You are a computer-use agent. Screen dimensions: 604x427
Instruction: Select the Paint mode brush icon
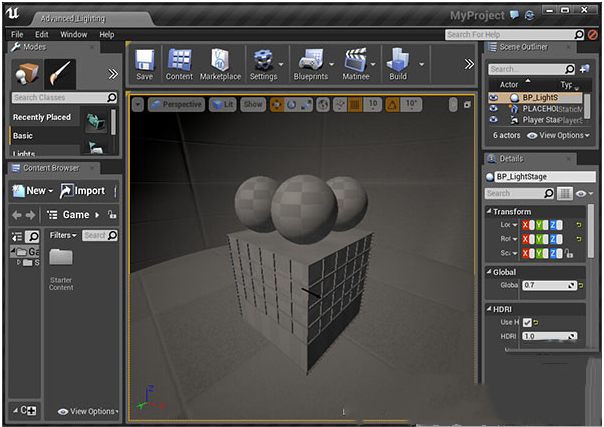[x=59, y=72]
